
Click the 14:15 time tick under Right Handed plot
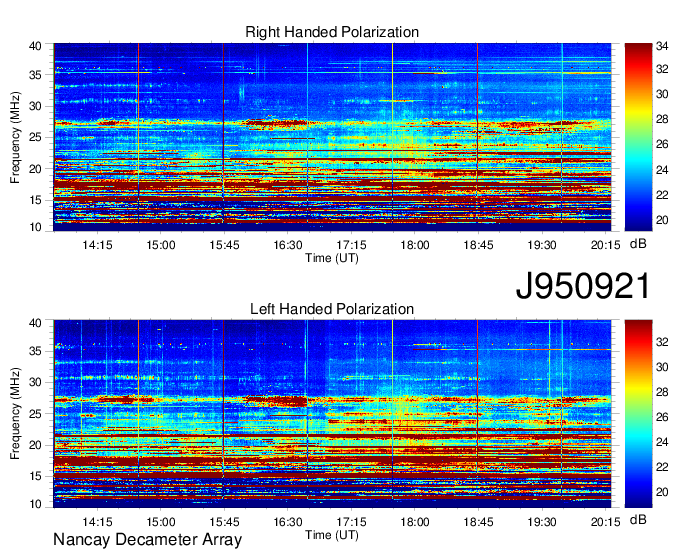(x=97, y=245)
